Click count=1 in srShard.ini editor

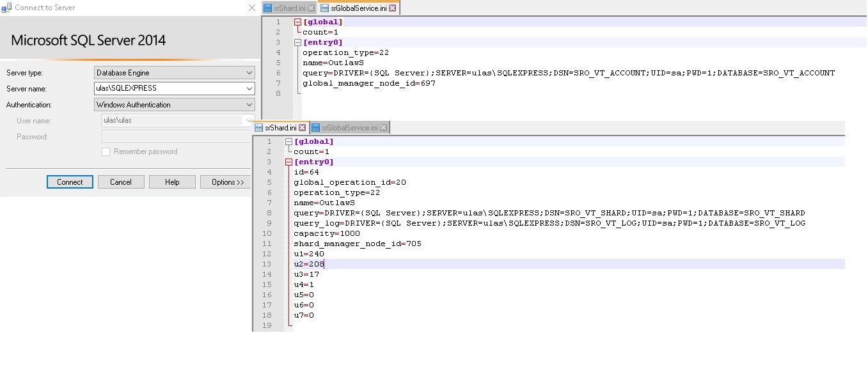(x=312, y=151)
